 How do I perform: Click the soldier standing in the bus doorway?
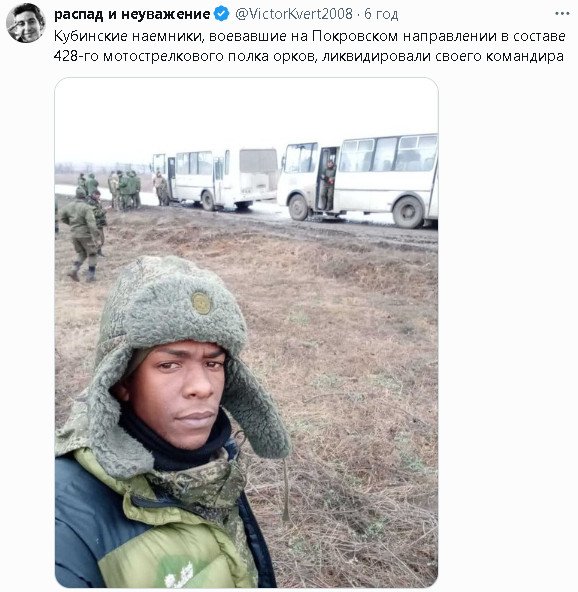(x=328, y=184)
